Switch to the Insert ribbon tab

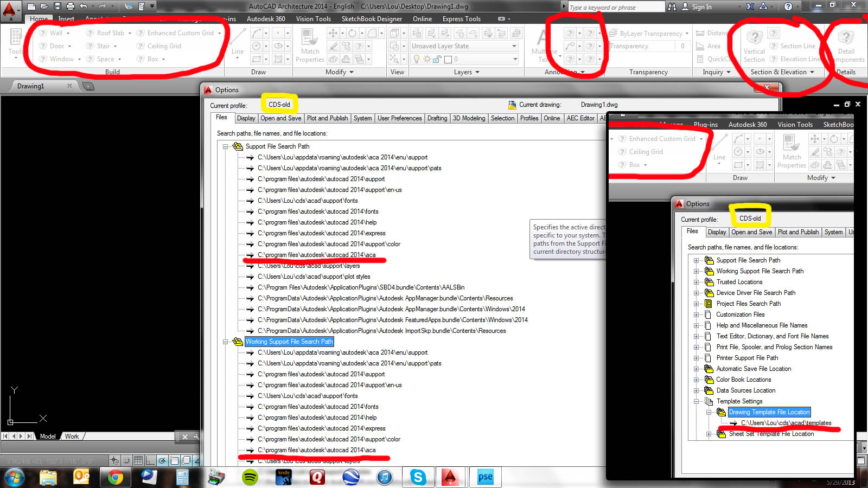click(66, 19)
